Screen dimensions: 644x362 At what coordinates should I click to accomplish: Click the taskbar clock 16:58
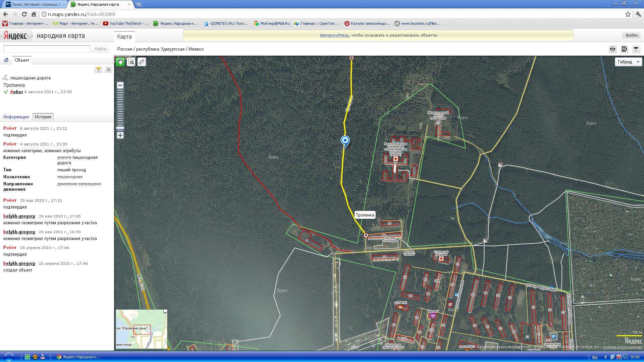point(635,357)
